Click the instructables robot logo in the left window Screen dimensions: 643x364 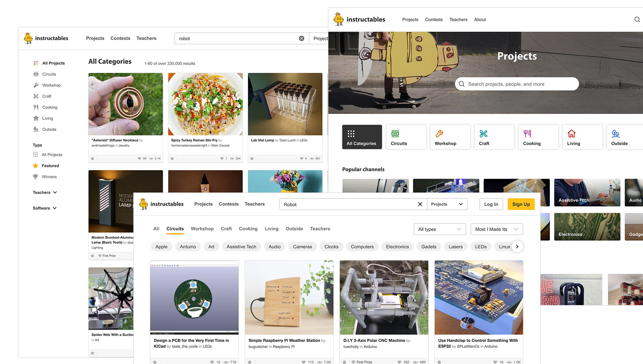click(x=28, y=38)
